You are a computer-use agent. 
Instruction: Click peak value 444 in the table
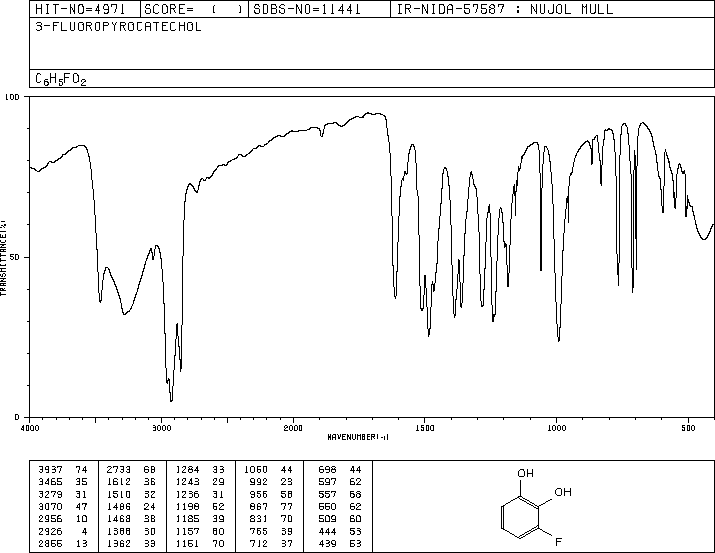pos(327,531)
